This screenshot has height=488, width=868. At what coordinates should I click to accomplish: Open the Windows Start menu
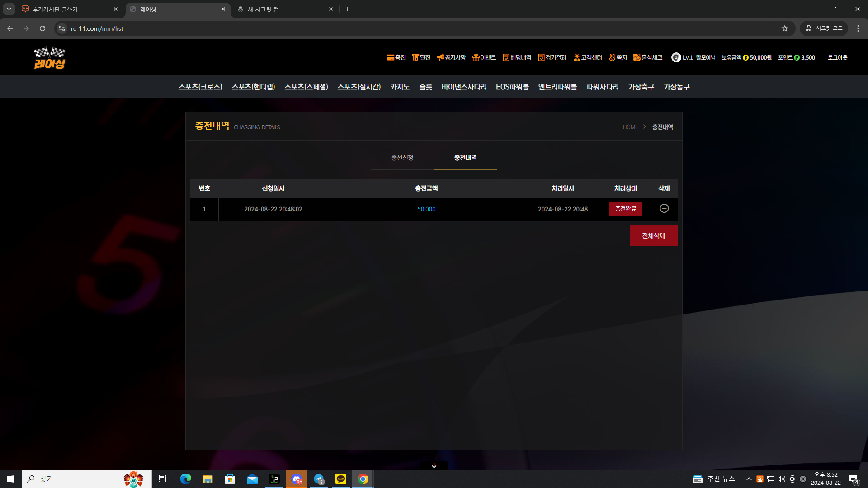[x=11, y=479]
